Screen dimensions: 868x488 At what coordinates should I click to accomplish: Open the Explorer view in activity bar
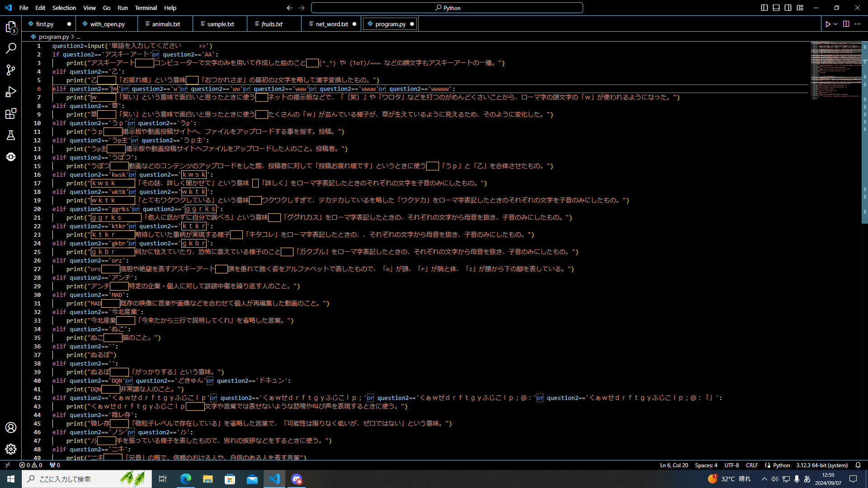(11, 28)
